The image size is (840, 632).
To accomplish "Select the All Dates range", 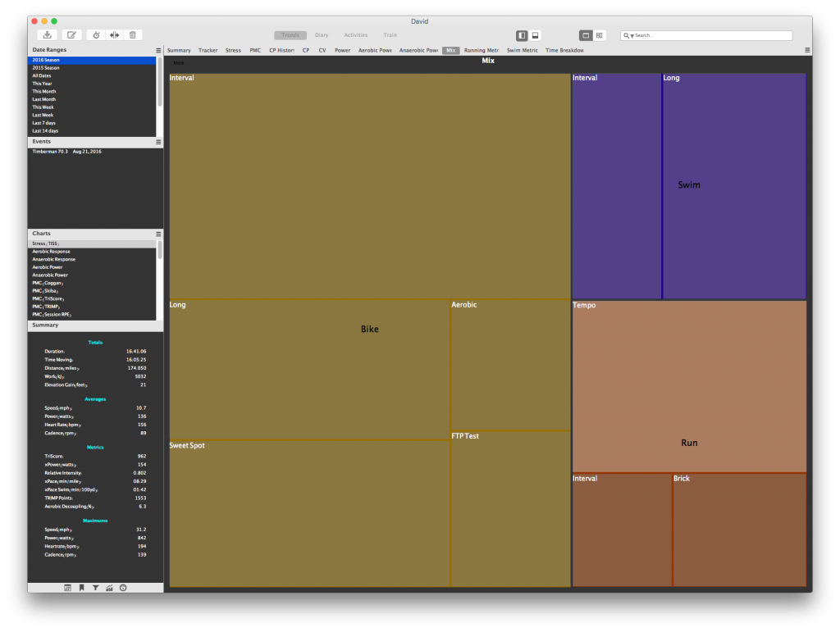I will [92, 76].
